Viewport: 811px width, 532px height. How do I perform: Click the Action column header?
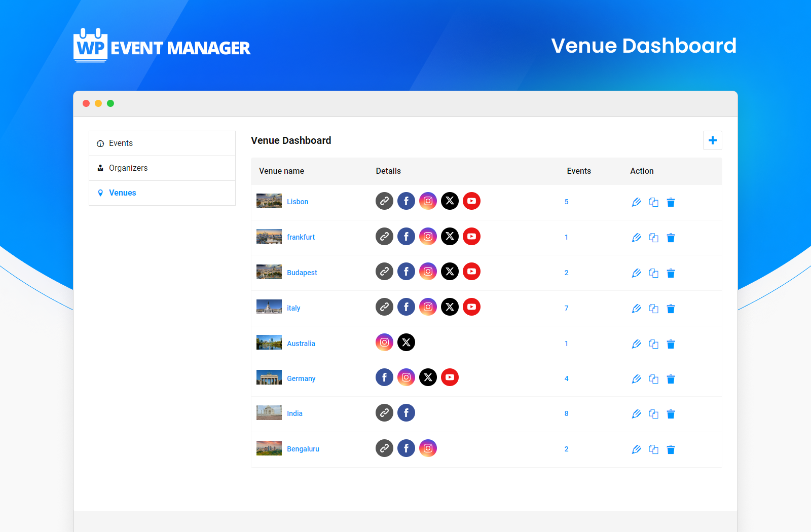click(x=642, y=171)
